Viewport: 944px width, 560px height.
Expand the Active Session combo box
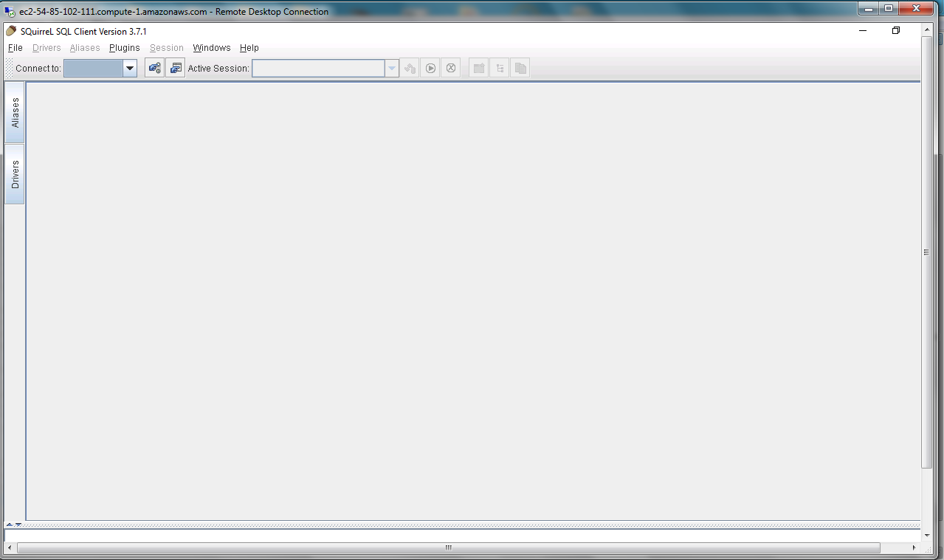pyautogui.click(x=391, y=69)
